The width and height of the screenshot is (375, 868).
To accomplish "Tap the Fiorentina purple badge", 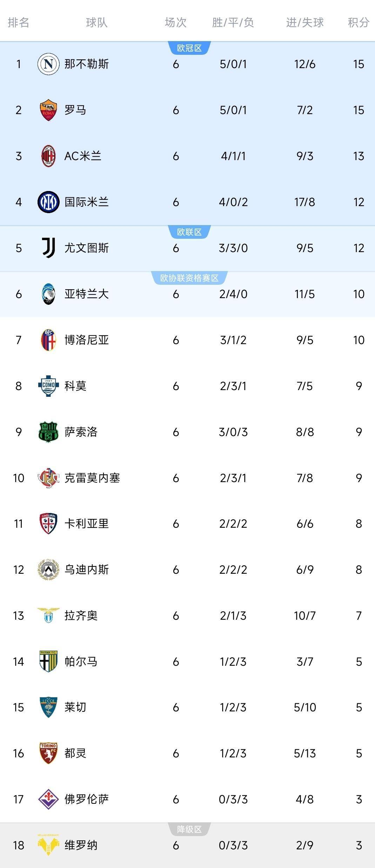I will pyautogui.click(x=48, y=800).
